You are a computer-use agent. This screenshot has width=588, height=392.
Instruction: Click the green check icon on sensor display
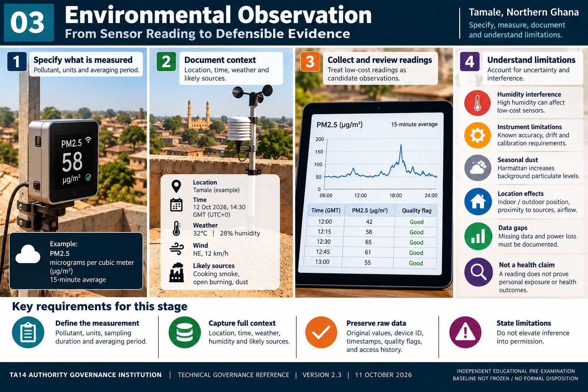tap(88, 177)
